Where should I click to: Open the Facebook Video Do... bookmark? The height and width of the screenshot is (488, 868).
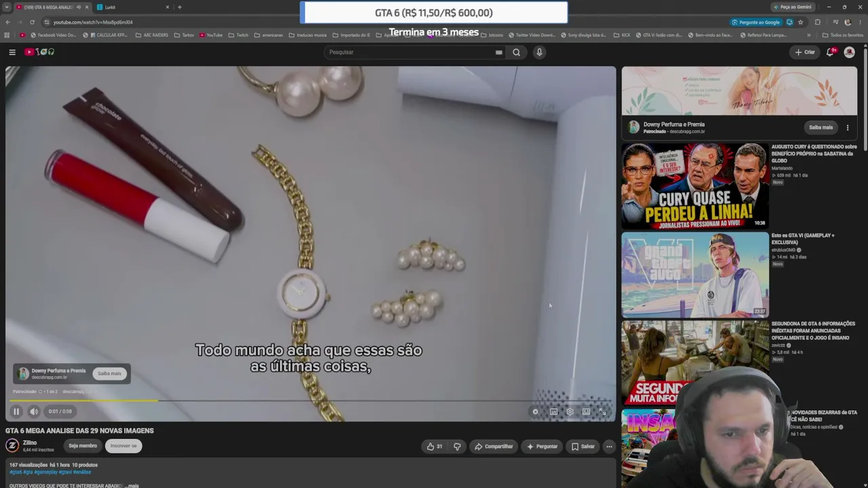53,35
